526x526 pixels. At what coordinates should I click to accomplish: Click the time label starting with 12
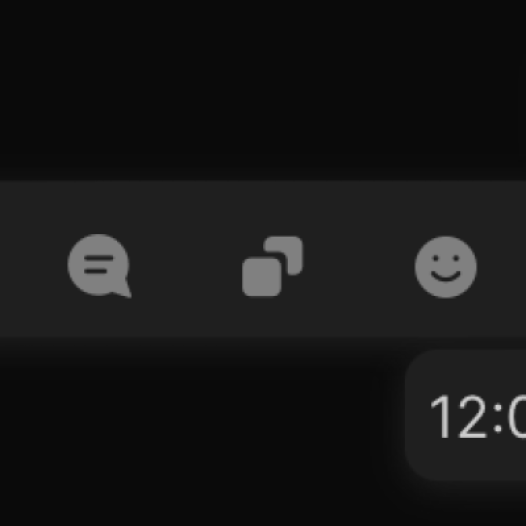pos(478,417)
